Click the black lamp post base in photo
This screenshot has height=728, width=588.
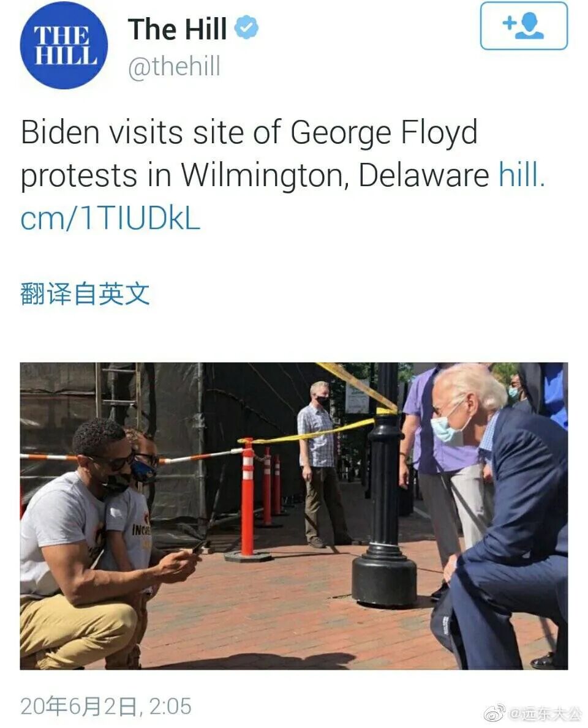tap(385, 577)
